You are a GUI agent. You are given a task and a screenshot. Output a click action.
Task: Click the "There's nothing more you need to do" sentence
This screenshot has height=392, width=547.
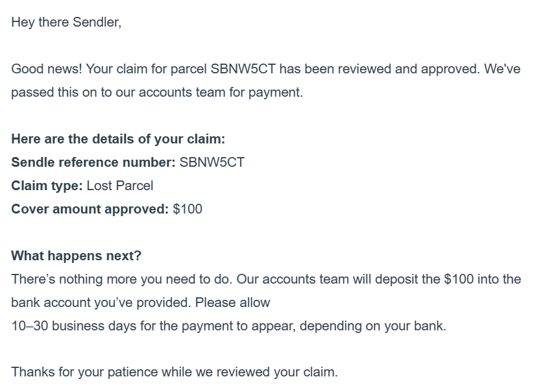[x=121, y=279]
